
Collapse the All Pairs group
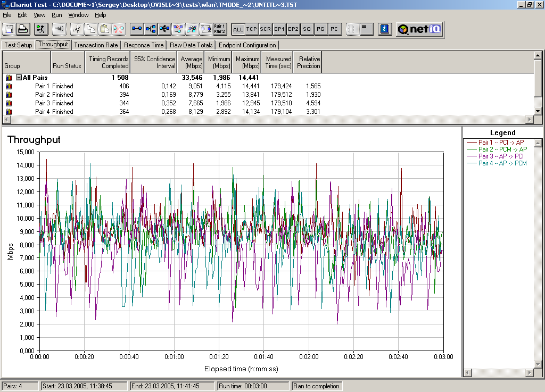[19, 78]
